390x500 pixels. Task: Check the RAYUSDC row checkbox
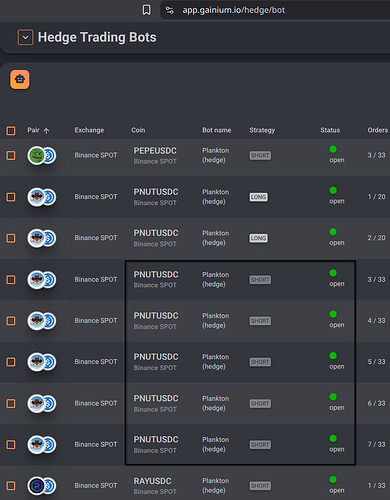click(x=11, y=486)
